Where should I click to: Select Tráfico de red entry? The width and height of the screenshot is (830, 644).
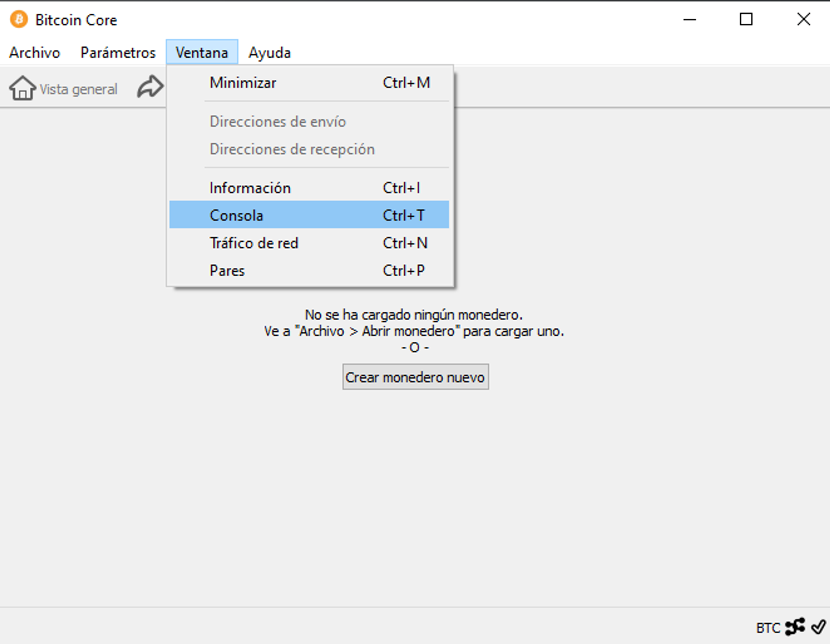(x=309, y=243)
